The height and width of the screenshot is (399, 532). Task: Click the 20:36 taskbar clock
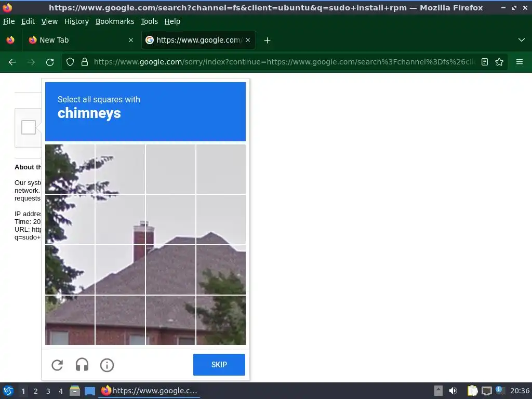point(520,391)
